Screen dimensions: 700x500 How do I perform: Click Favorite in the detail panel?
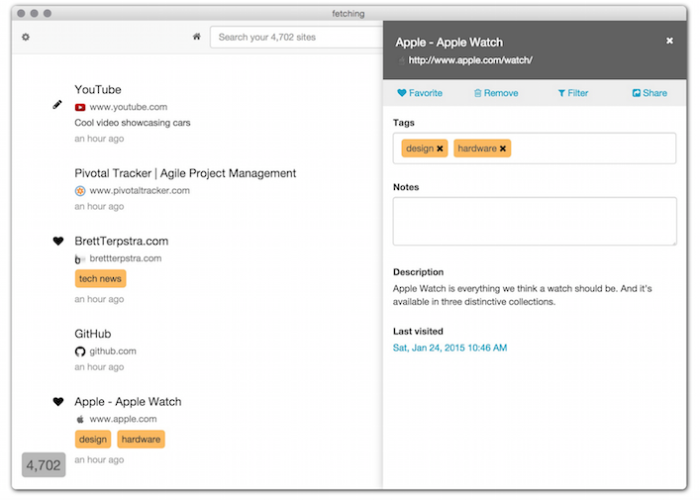[x=420, y=93]
